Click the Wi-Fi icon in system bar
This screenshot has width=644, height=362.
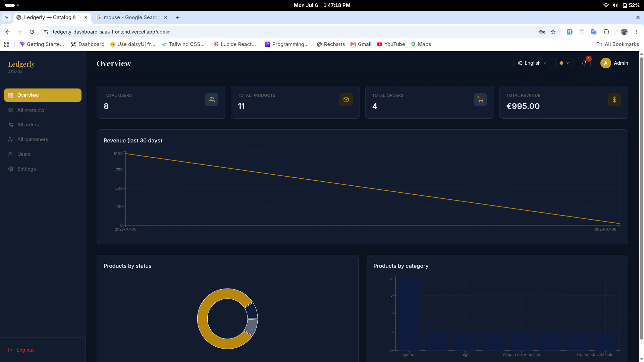coord(606,5)
